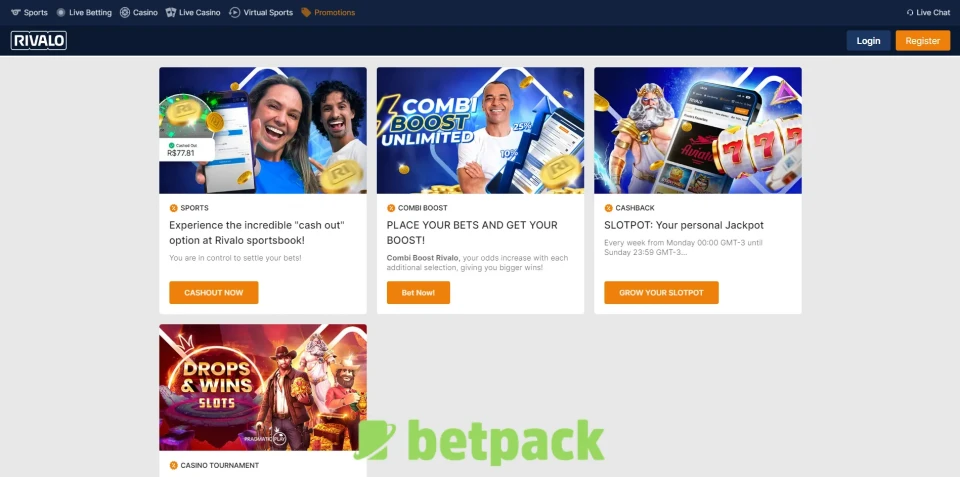
Task: Click the Live Betting circle icon
Action: (x=61, y=12)
